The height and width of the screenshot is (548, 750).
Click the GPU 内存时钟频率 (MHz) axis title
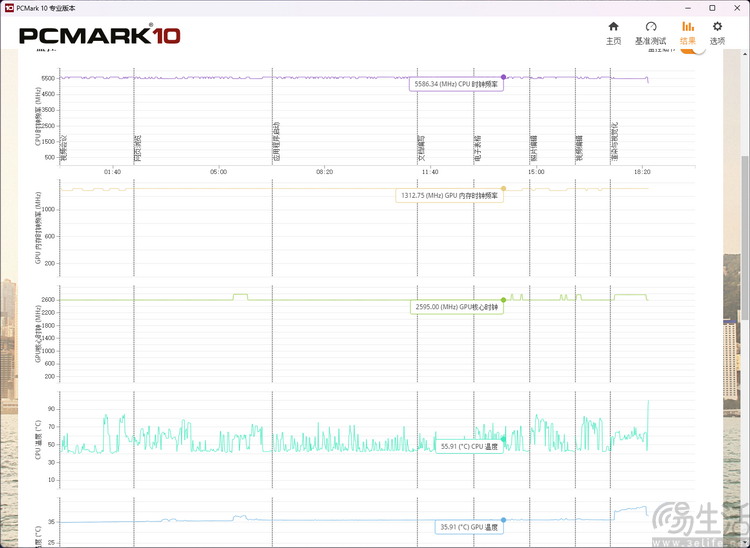point(38,228)
